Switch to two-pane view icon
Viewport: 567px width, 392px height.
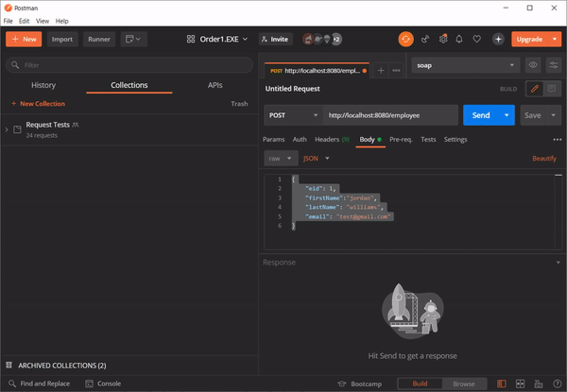tap(520, 383)
